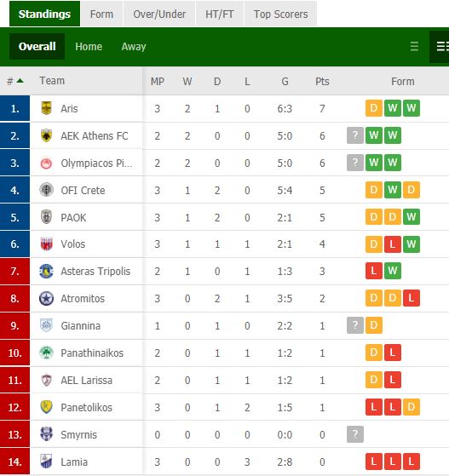Image resolution: width=449 pixels, height=476 pixels.
Task: Toggle sort by position column arrow
Action: [x=20, y=81]
